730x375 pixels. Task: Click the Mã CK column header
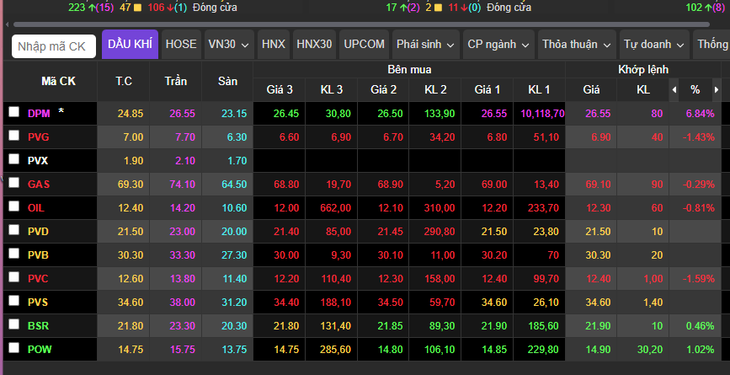(59, 81)
